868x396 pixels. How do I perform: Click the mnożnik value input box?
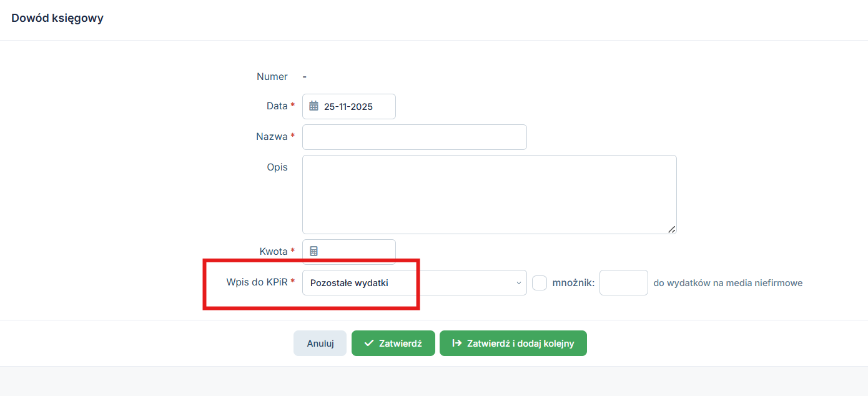click(623, 283)
